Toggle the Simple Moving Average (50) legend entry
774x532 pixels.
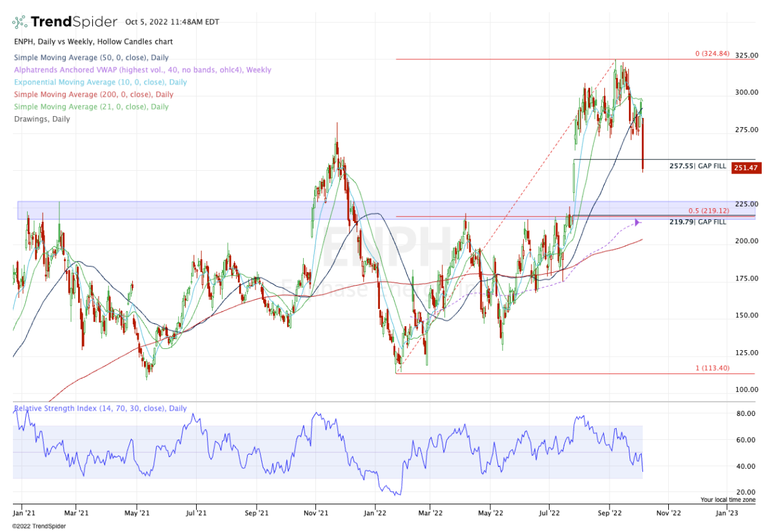(90, 57)
